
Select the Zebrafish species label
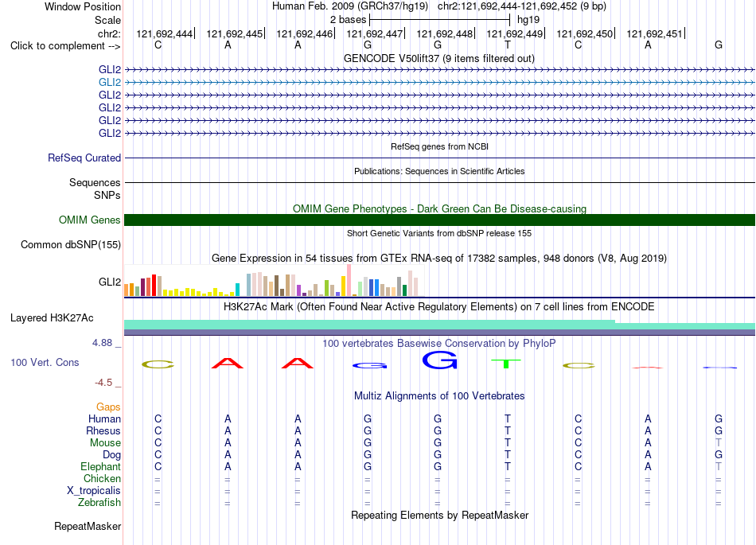tap(99, 503)
